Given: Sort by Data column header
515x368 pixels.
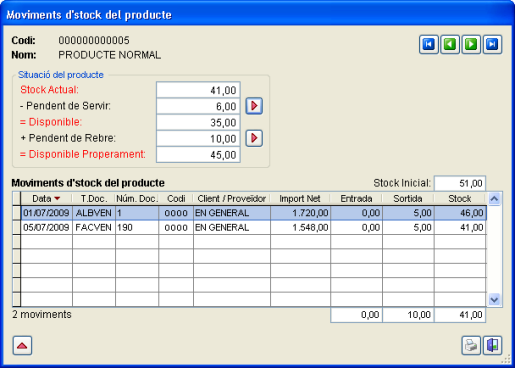Looking at the screenshot, I should click(x=46, y=199).
